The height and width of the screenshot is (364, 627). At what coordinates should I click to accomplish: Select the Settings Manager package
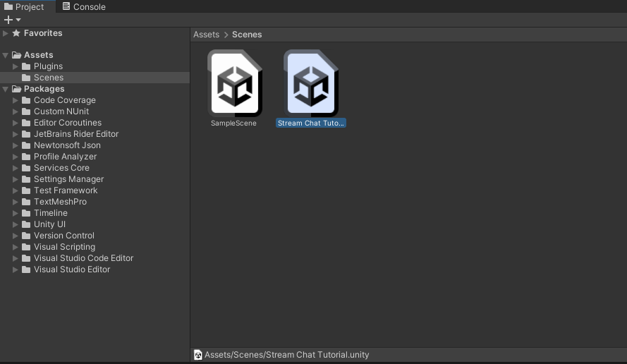click(69, 179)
